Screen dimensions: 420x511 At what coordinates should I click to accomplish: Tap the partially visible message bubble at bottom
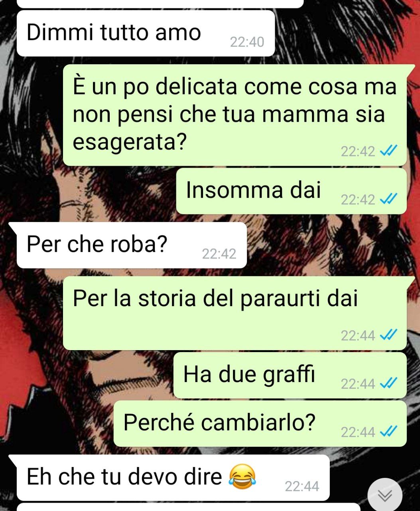tap(188, 507)
